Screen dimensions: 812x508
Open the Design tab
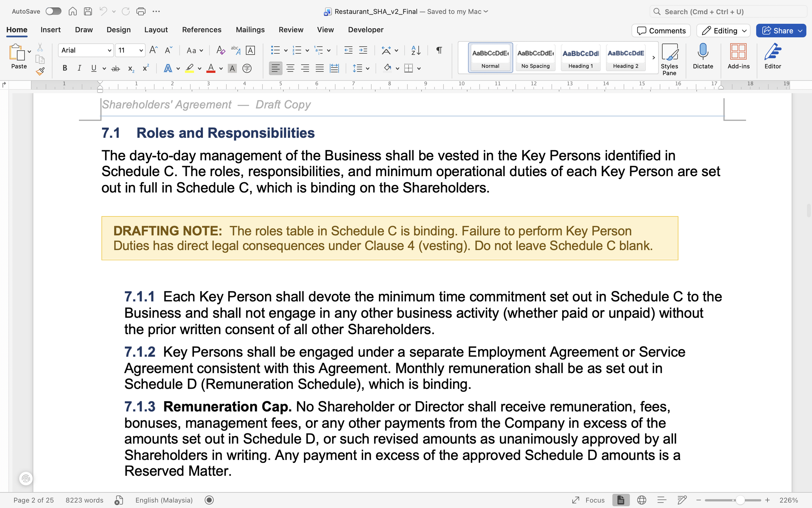[119, 30]
